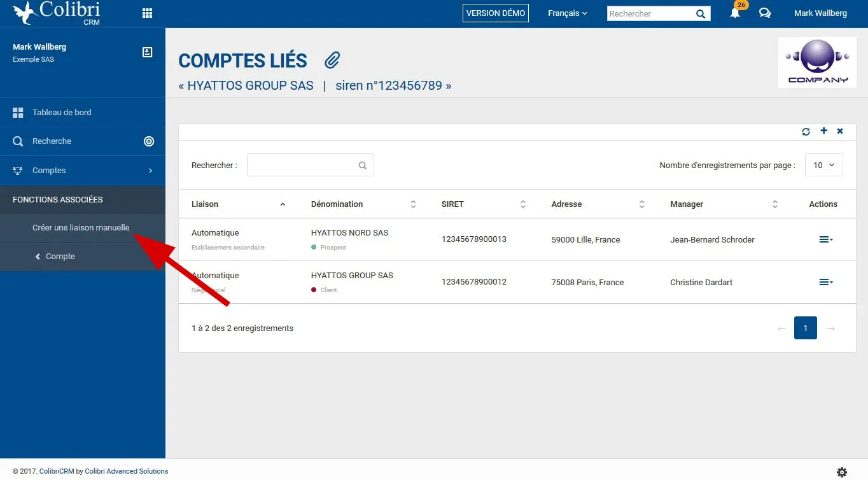This screenshot has height=480, width=868.
Task: Refresh the linked accounts table
Action: click(806, 131)
